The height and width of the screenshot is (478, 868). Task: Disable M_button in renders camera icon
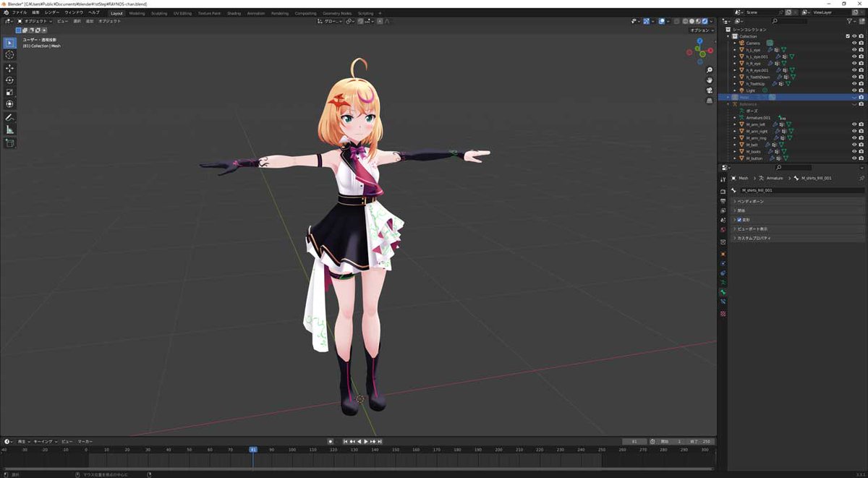click(861, 158)
